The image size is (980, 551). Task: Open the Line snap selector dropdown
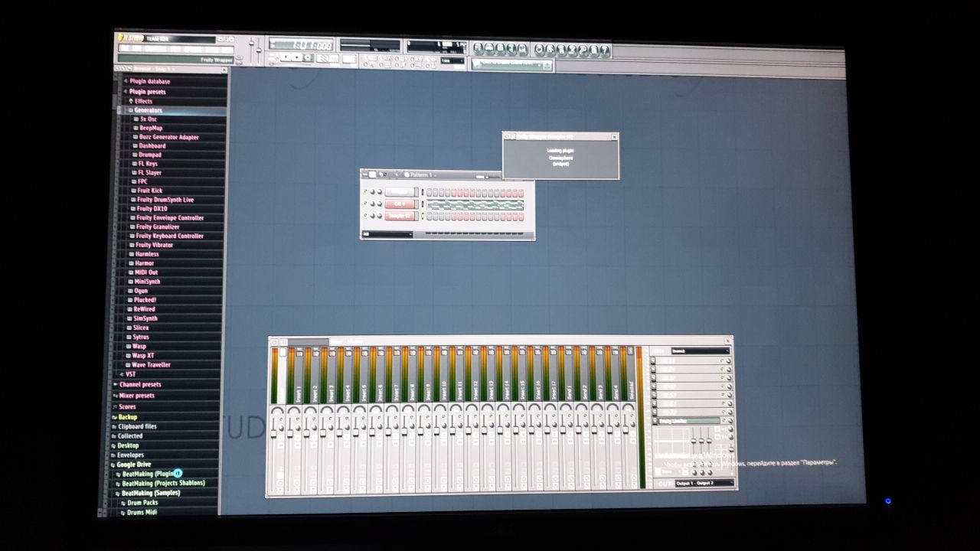[x=452, y=60]
